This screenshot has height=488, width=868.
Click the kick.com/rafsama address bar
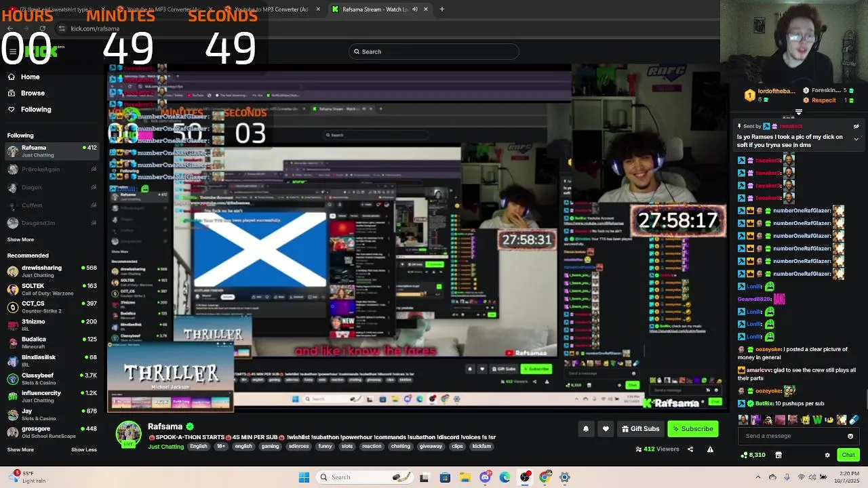point(95,28)
